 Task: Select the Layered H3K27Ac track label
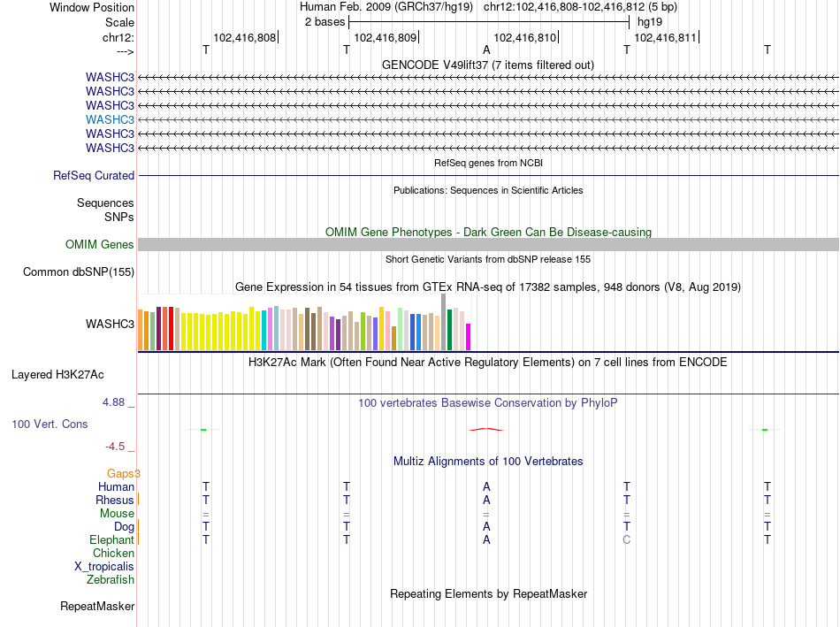[x=57, y=375]
